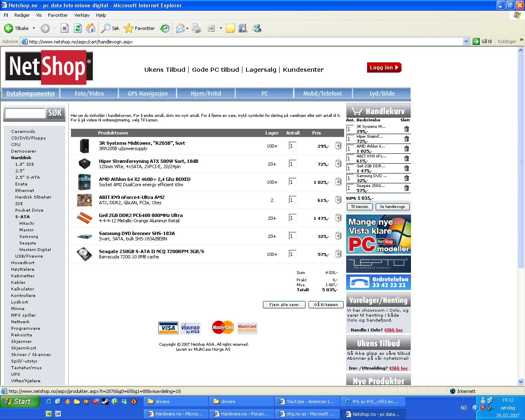
Task: Open the Skjermkort category in the sidebar
Action: (x=24, y=348)
